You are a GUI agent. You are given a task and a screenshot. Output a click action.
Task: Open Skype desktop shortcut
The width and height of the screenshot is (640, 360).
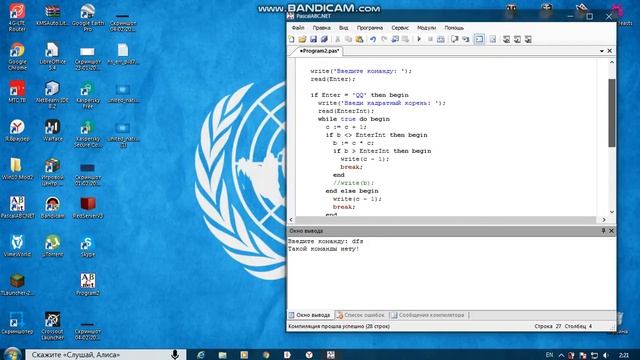coord(88,246)
